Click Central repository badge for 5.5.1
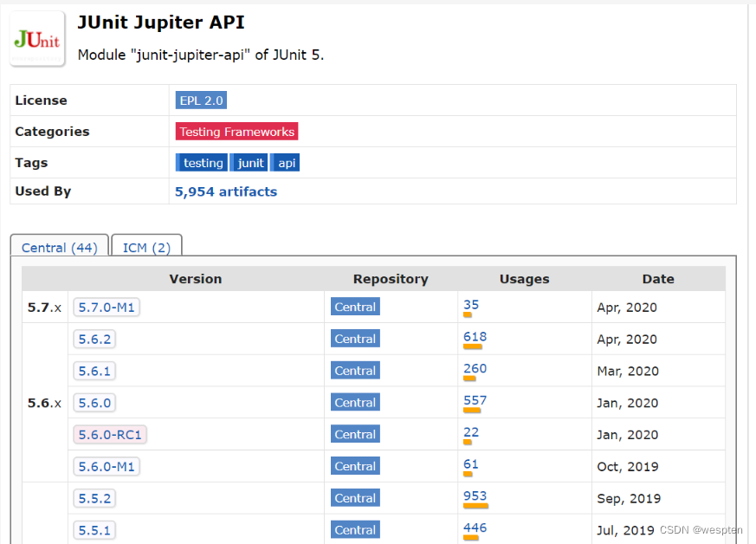Viewport: 756px width, 544px height. pyautogui.click(x=355, y=529)
